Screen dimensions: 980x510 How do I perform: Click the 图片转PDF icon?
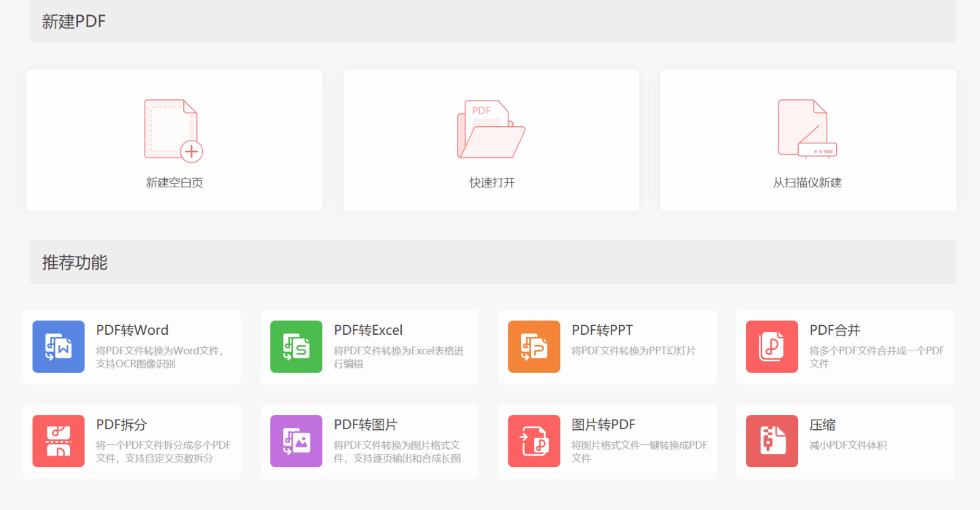pyautogui.click(x=534, y=441)
